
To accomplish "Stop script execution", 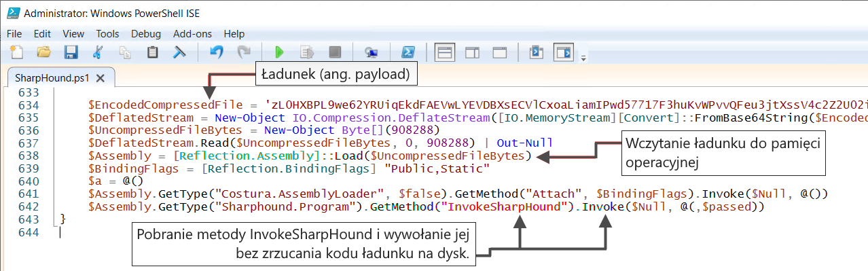I will [x=334, y=52].
